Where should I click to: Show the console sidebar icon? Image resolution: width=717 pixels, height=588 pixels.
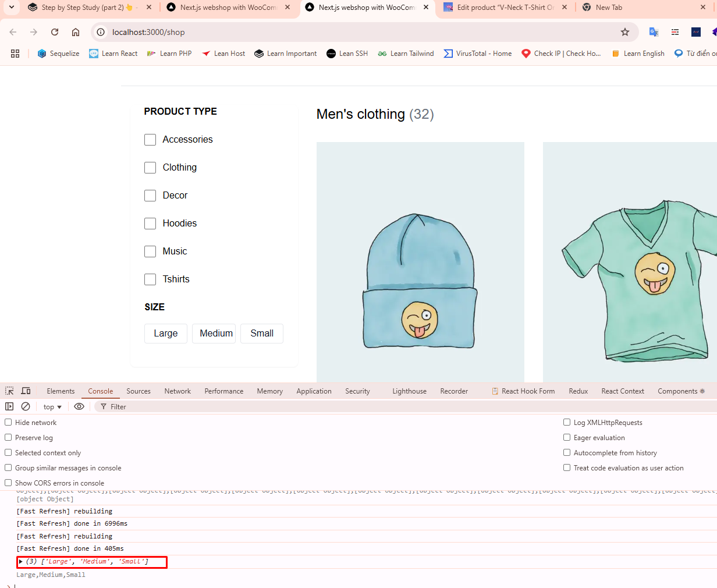9,406
